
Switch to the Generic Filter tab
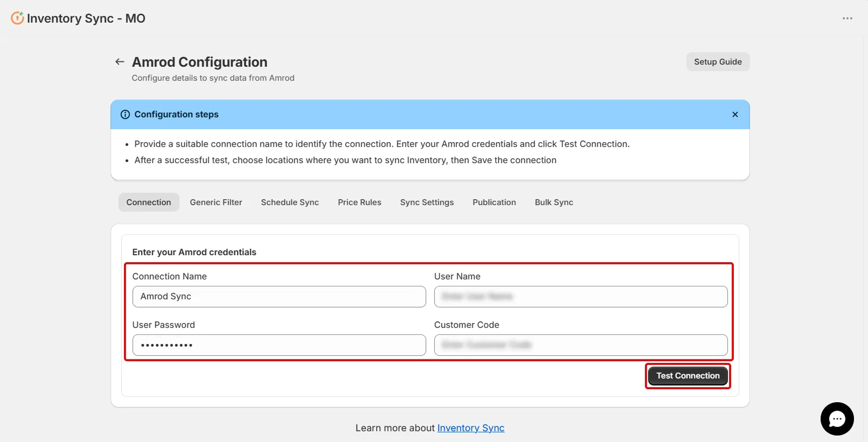[x=216, y=202]
